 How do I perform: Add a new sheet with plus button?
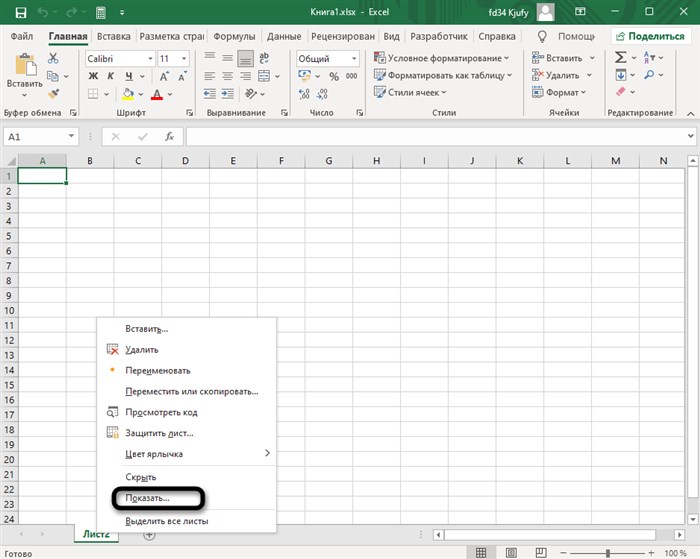(x=149, y=534)
